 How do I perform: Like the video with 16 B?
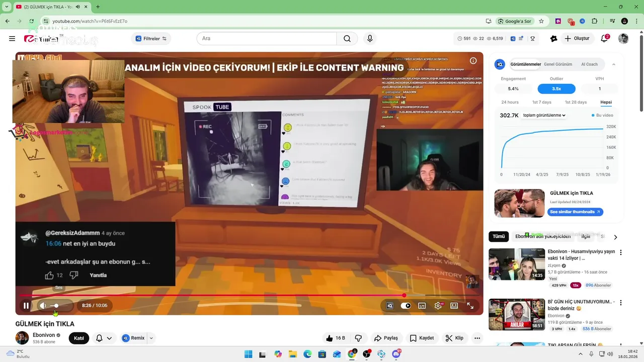click(x=336, y=338)
